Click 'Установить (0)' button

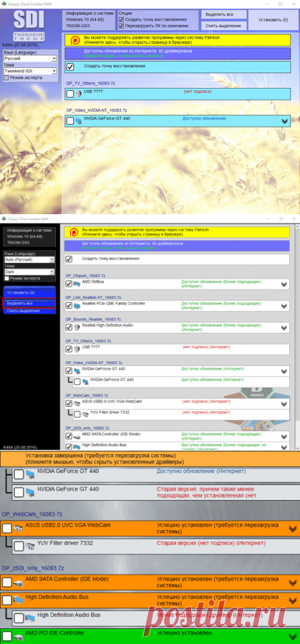(274, 20)
